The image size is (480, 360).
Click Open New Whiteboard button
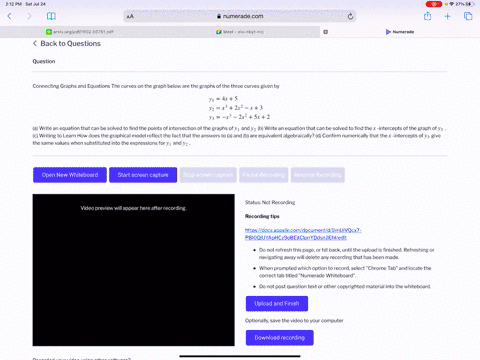pyautogui.click(x=70, y=175)
